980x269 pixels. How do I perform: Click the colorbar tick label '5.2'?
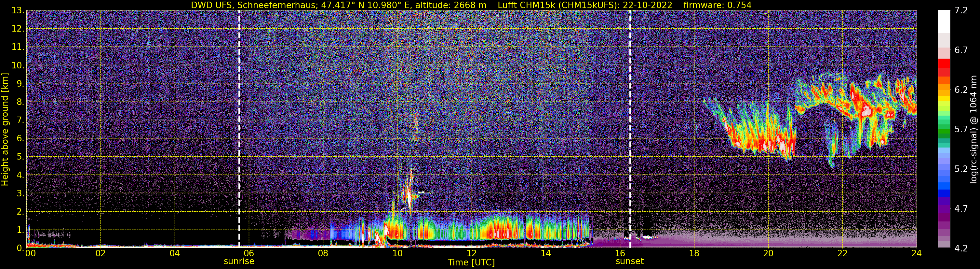(961, 169)
